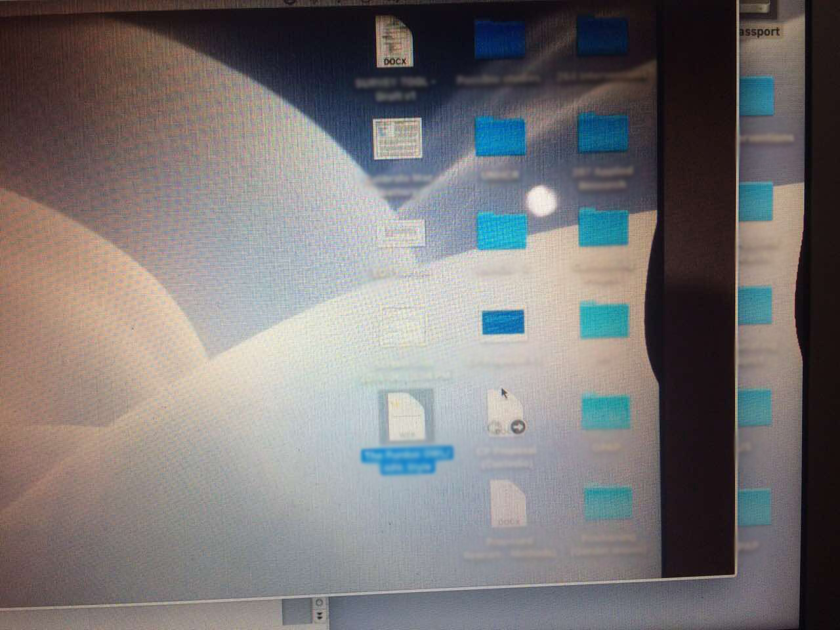This screenshot has height=630, width=840.
Task: Select the document alias with the arrow badge
Action: pyautogui.click(x=506, y=414)
